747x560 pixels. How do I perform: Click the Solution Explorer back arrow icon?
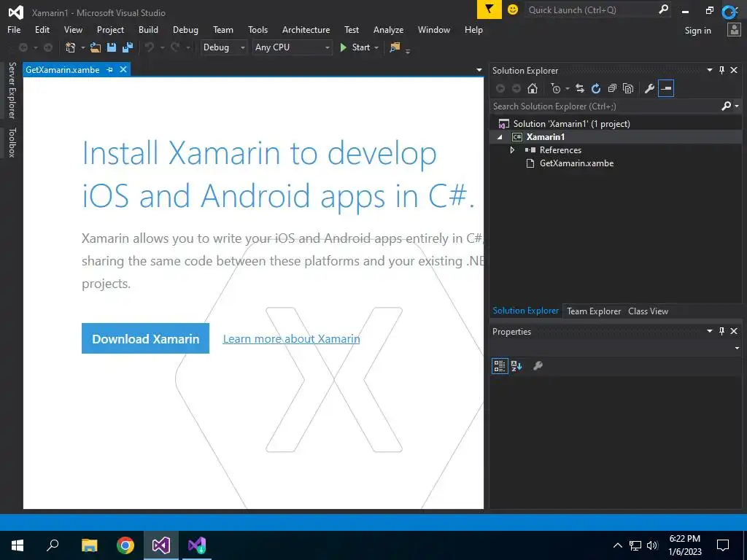click(500, 88)
